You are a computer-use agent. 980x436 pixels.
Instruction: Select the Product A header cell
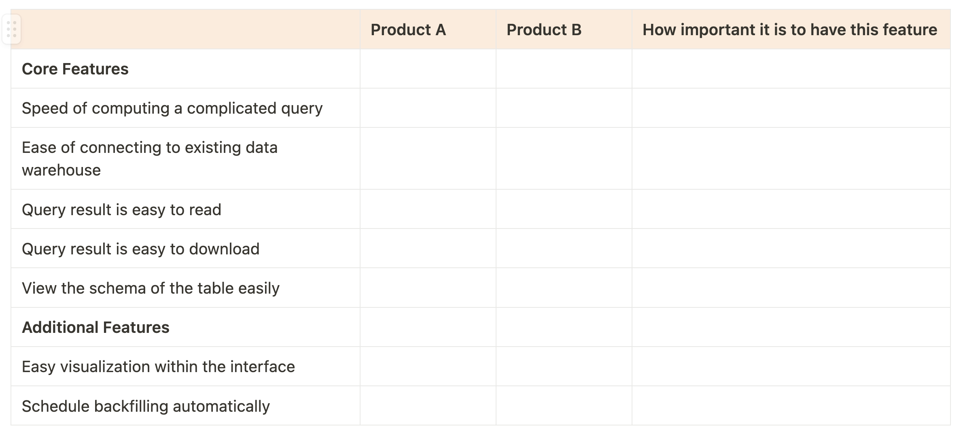click(x=428, y=30)
